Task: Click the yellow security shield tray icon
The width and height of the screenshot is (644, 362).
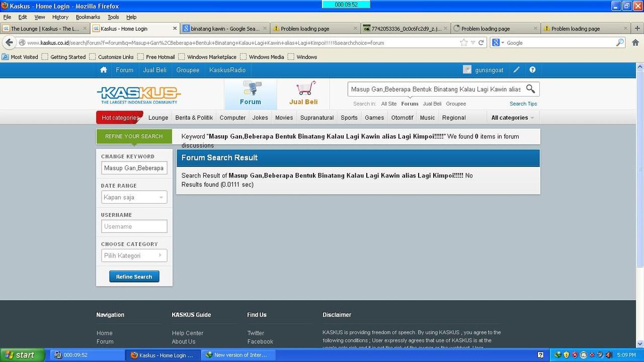Action: [x=566, y=355]
